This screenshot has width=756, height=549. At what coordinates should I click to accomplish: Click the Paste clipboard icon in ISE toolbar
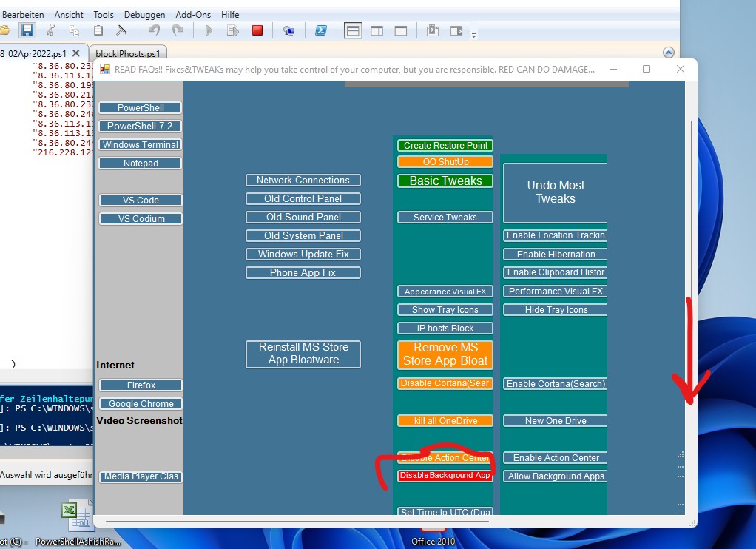tap(98, 31)
